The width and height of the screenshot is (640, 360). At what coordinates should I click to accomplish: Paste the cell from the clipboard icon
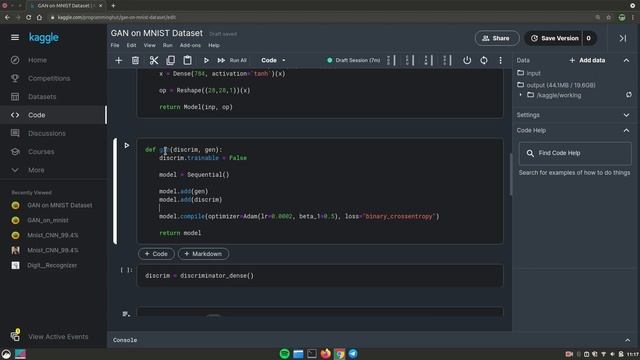coord(187,60)
